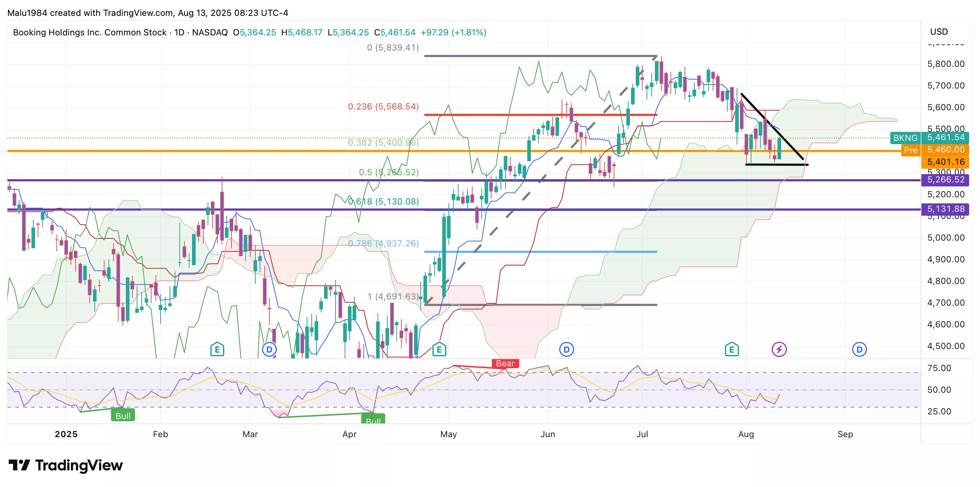Open the earnings E marker before May
Screen dimensions: 980x487
click(x=439, y=349)
